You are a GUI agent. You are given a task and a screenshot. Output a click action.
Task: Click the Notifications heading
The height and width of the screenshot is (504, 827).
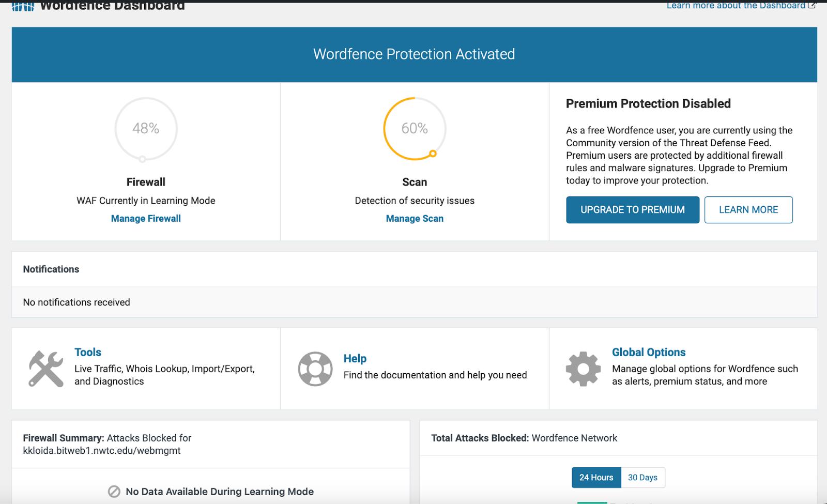tap(51, 269)
